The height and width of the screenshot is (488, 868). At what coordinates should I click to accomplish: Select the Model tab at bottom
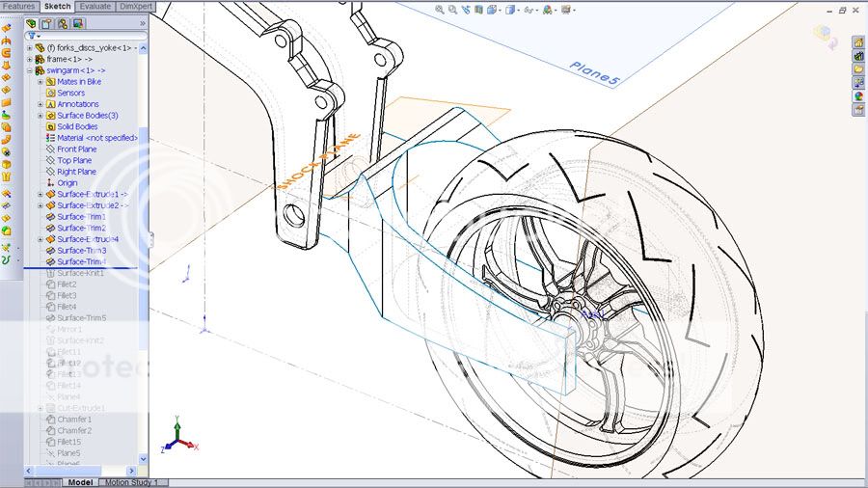pos(80,482)
